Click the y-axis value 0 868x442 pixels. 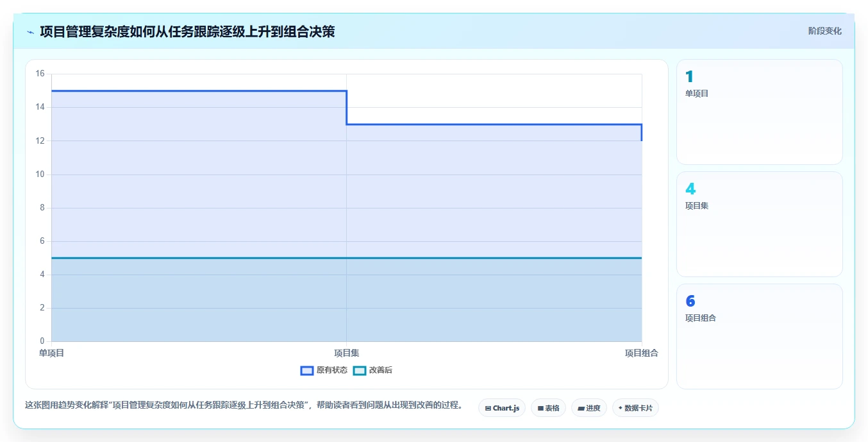(x=42, y=341)
